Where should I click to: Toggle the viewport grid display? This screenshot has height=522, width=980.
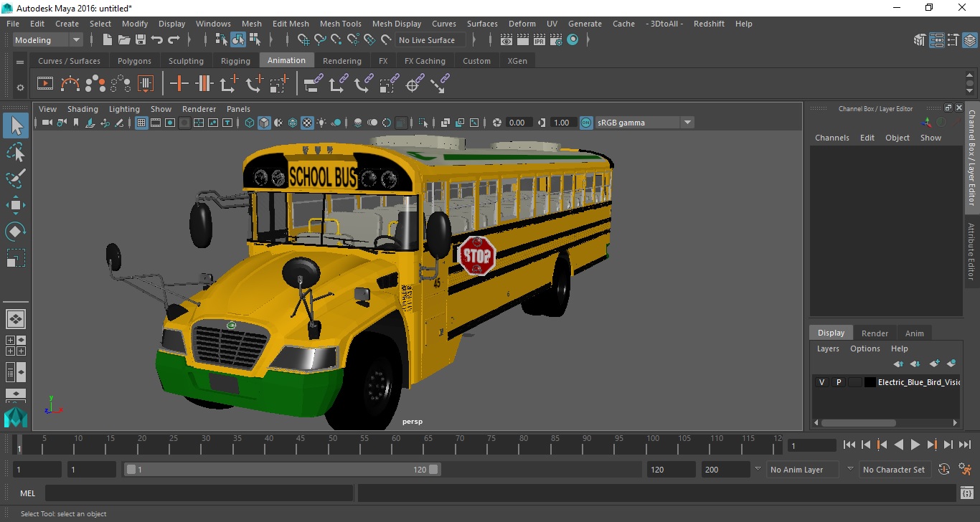pos(141,123)
